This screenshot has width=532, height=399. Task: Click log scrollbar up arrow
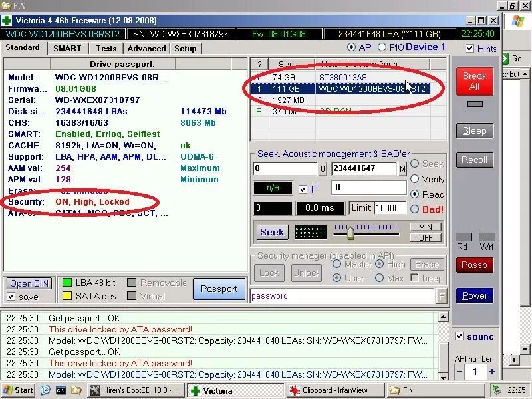(x=443, y=317)
